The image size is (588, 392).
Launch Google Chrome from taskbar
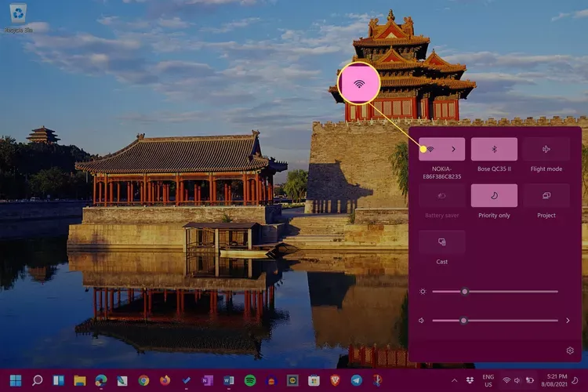click(143, 380)
